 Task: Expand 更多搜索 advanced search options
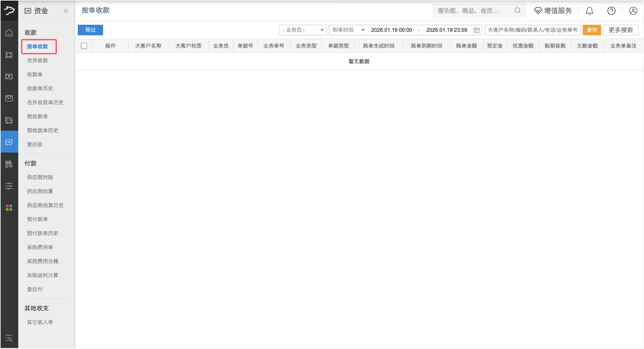(621, 30)
